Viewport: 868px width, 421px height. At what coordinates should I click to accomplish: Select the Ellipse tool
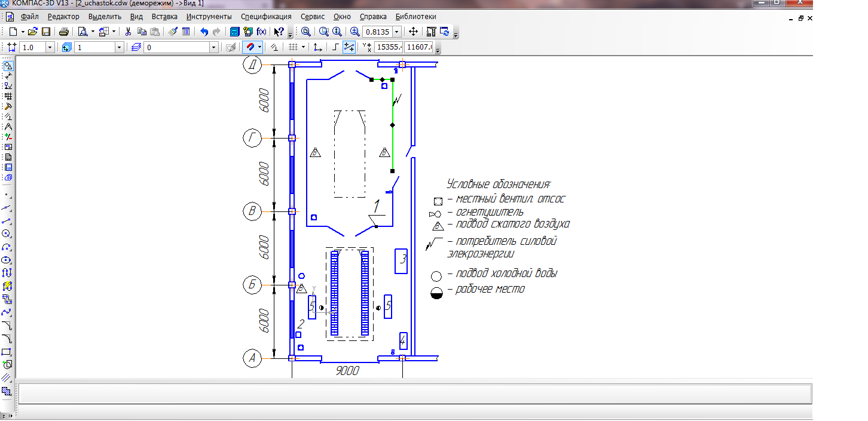pos(7,260)
